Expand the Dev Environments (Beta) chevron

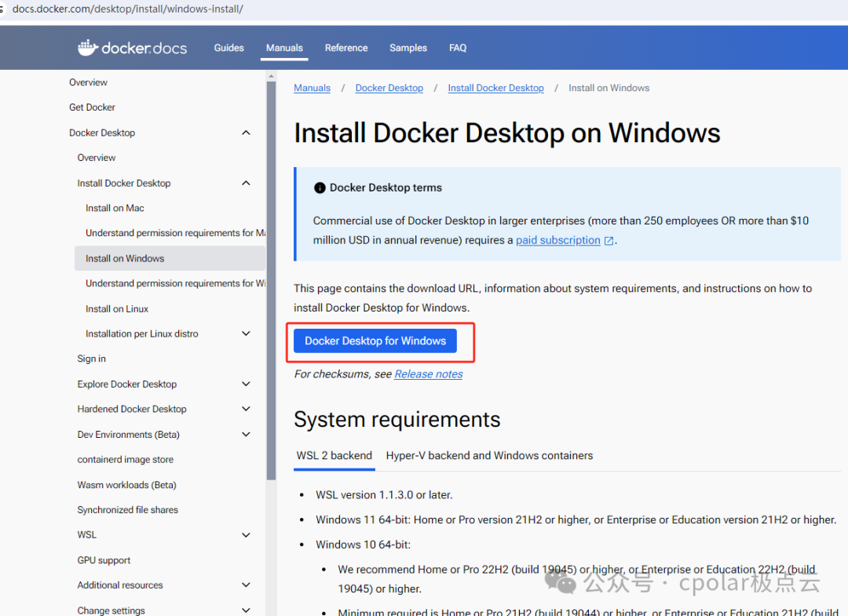coord(246,434)
